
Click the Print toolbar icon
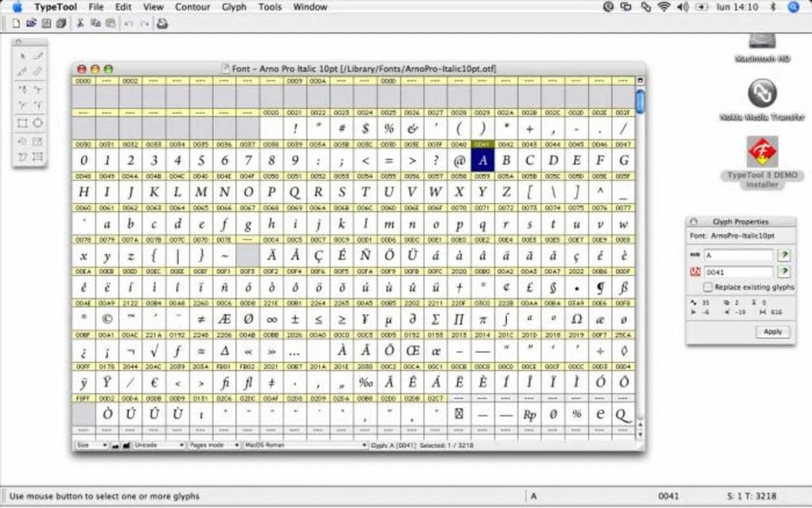162,23
